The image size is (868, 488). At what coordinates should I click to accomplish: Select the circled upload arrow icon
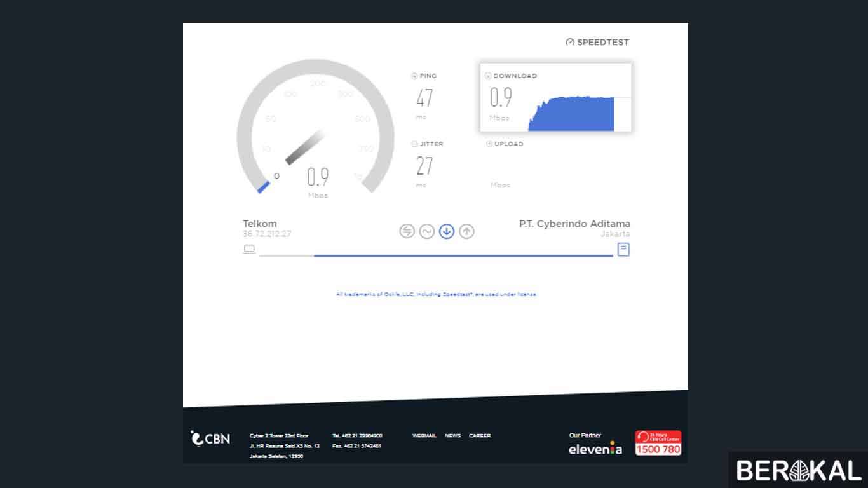coord(466,231)
